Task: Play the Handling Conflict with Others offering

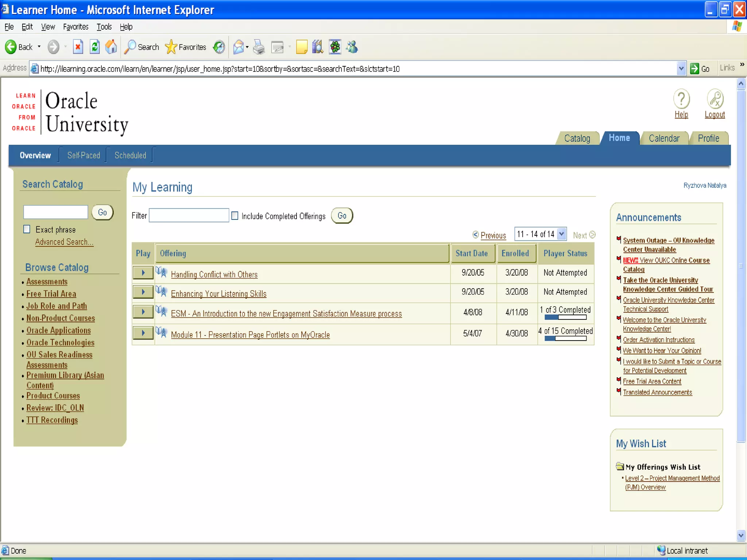Action: [x=143, y=273]
